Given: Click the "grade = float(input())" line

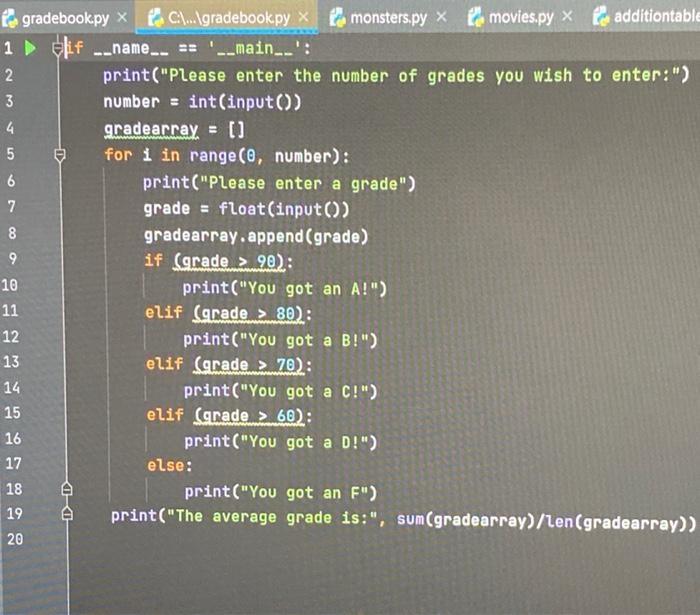Looking at the screenshot, I should tap(246, 209).
